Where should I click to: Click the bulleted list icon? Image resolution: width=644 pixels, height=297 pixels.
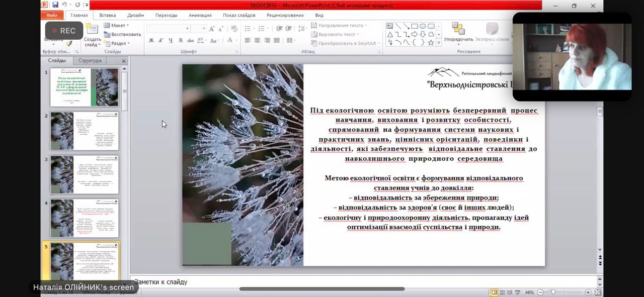click(248, 29)
